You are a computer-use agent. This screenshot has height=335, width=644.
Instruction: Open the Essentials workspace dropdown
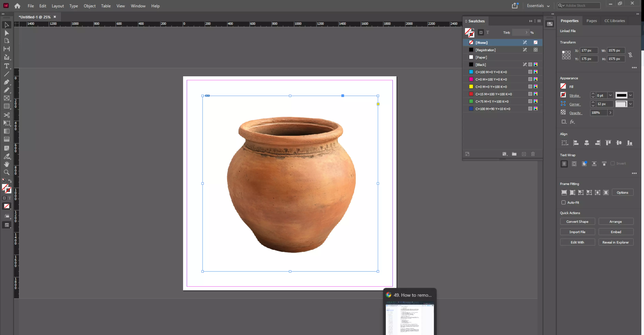538,6
